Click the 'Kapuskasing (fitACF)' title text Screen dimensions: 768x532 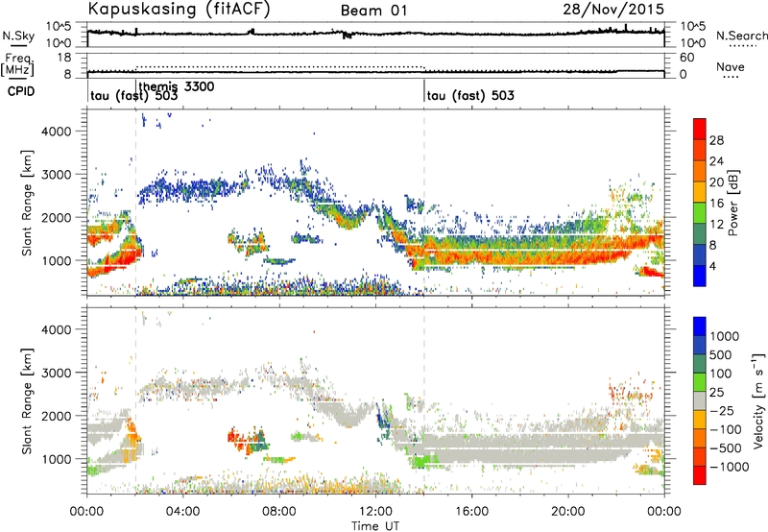tap(179, 10)
